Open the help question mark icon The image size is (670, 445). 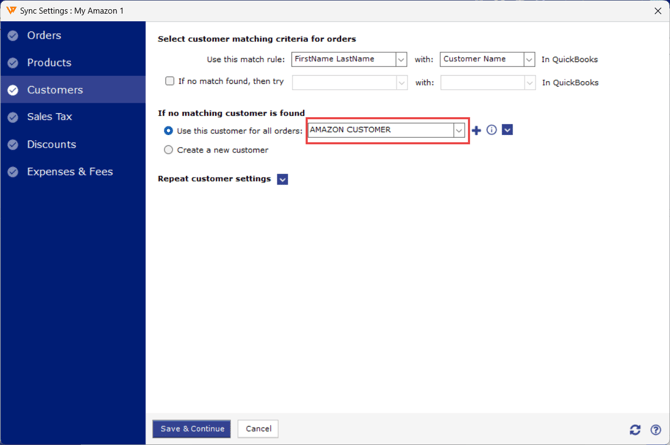pos(655,429)
